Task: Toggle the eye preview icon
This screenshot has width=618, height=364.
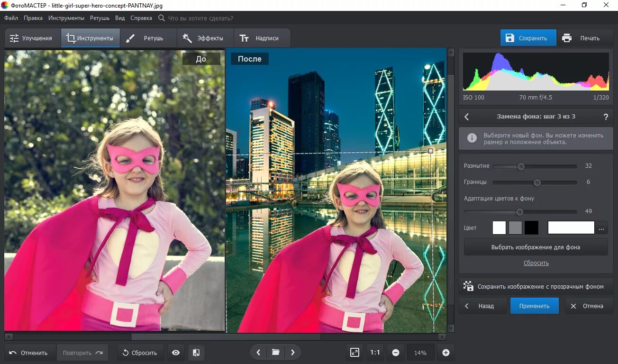Action: click(x=176, y=353)
